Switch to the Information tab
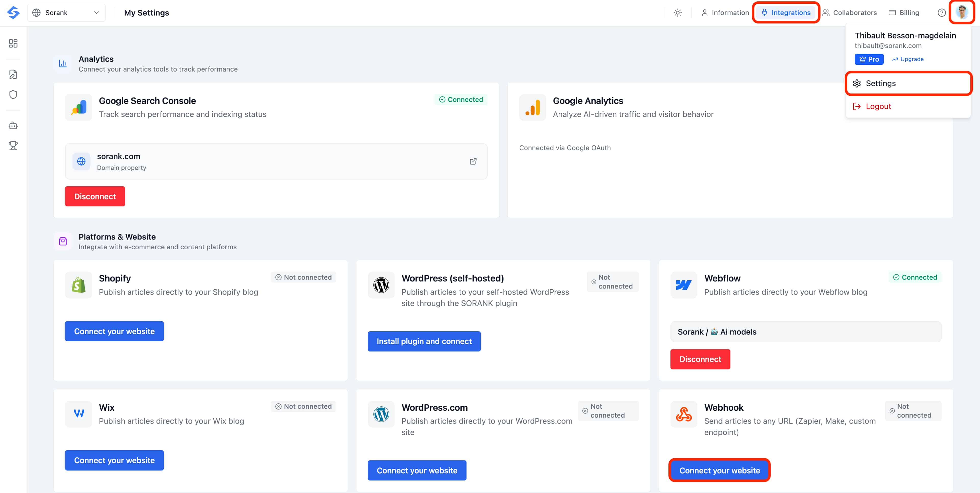This screenshot has width=980, height=493. (725, 13)
